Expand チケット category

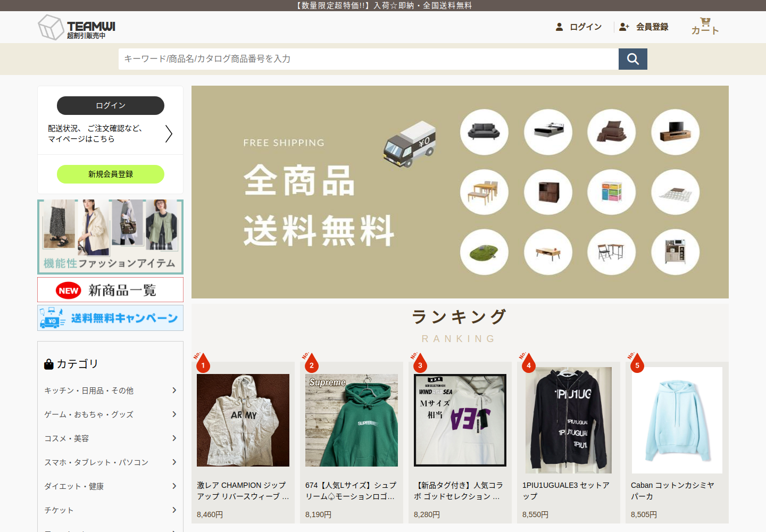(x=111, y=510)
